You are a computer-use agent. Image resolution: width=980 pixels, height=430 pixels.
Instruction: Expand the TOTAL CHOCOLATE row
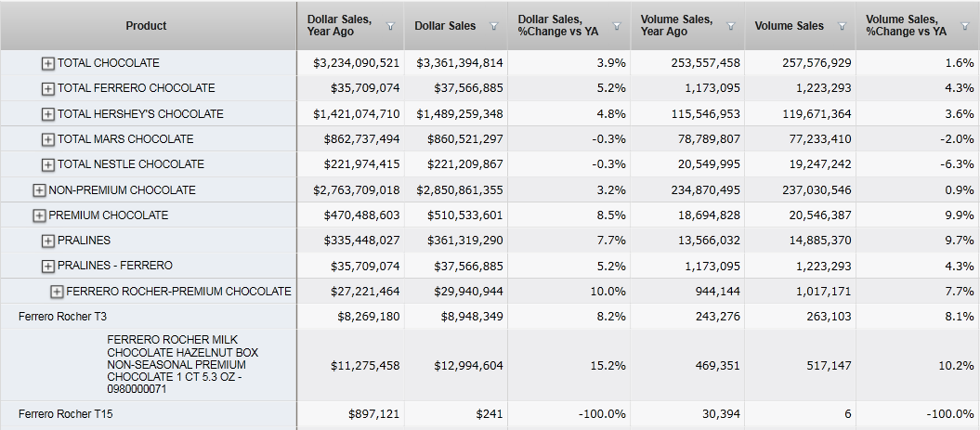(x=48, y=63)
